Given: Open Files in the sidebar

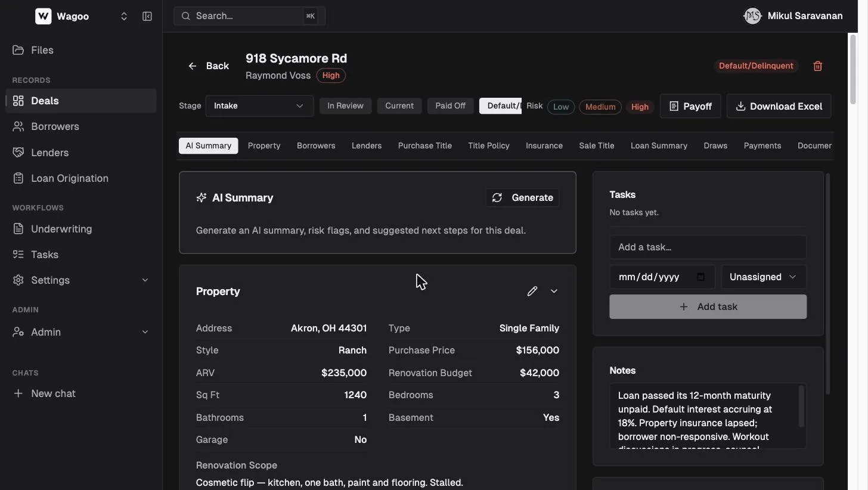Looking at the screenshot, I should pyautogui.click(x=81, y=50).
